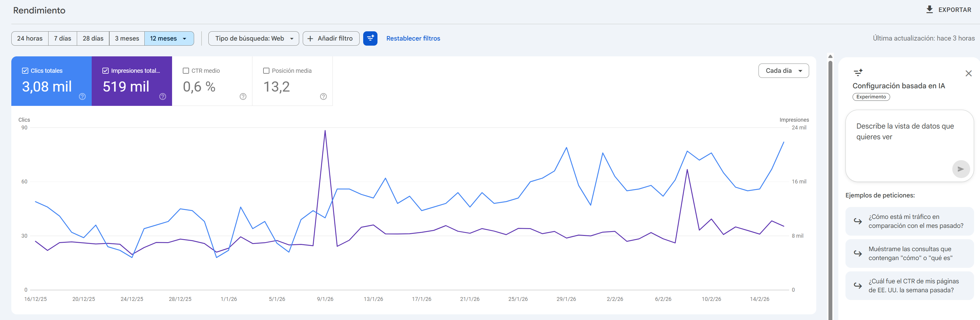Click the Restablecer filtros link

(x=413, y=38)
